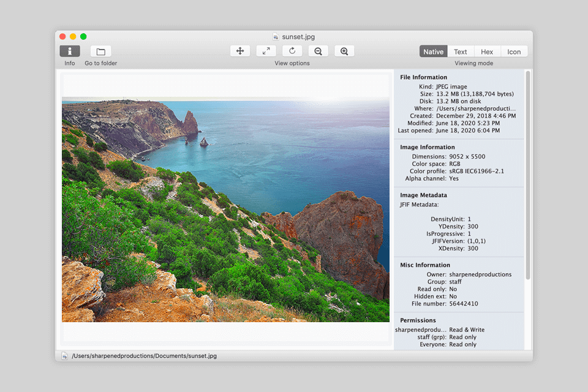Click the XDensity 300 row
Image resolution: width=588 pixels, height=392 pixels.
[x=458, y=248]
